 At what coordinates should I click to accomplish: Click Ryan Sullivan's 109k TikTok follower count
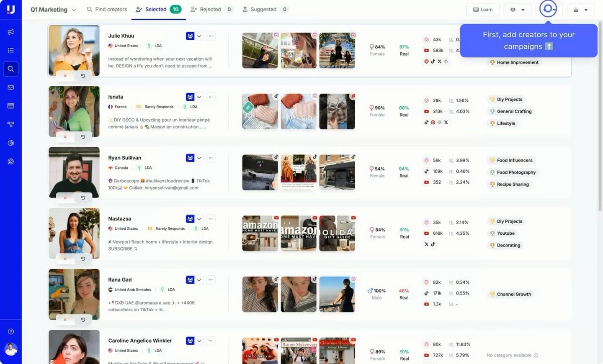click(x=438, y=171)
